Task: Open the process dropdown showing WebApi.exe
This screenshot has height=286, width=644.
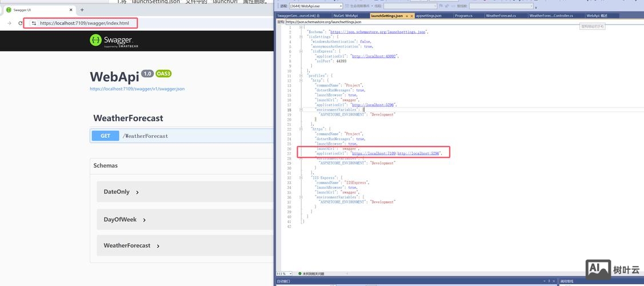Action: [x=315, y=6]
